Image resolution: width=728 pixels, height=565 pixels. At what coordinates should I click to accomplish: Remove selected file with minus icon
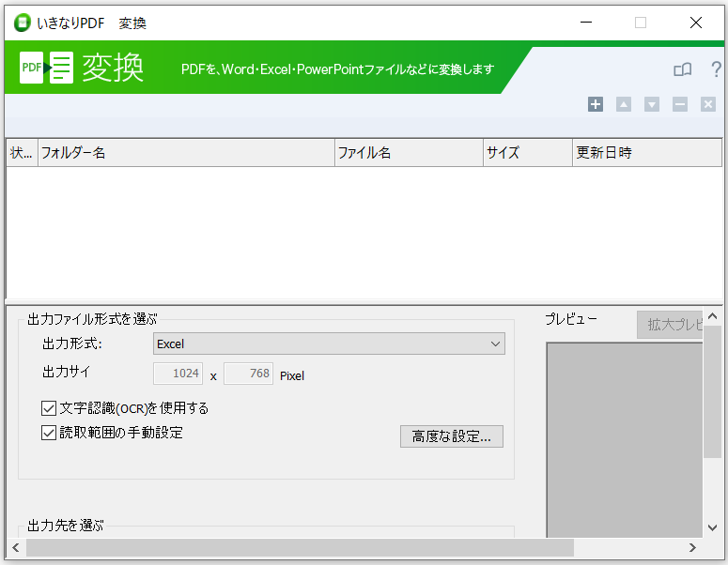680,104
